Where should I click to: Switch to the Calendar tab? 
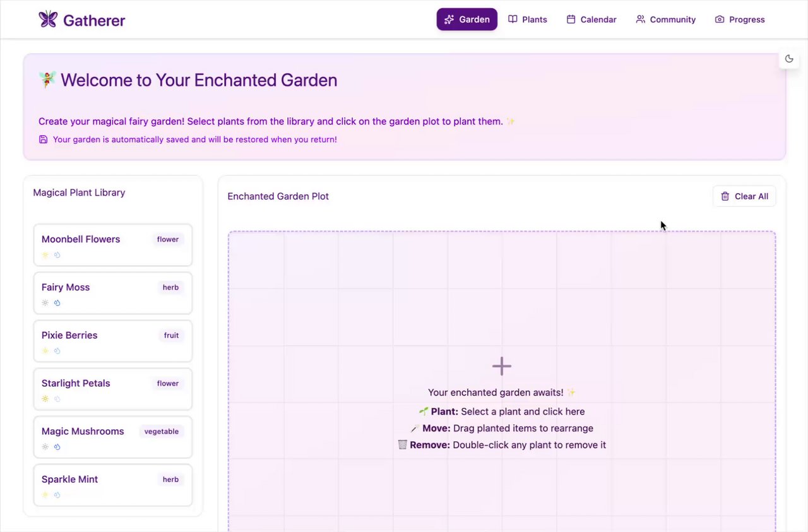[591, 20]
